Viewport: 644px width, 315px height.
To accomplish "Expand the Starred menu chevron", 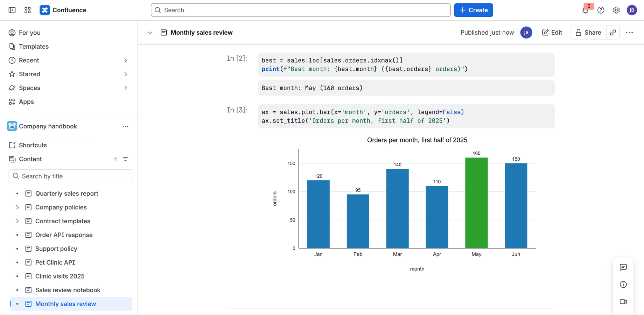I will click(x=125, y=74).
